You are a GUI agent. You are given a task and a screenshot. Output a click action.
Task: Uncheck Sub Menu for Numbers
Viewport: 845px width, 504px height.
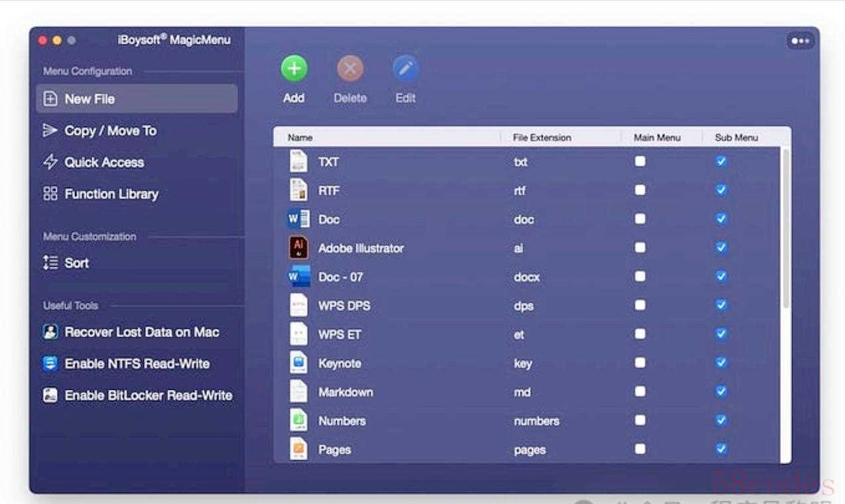click(721, 420)
